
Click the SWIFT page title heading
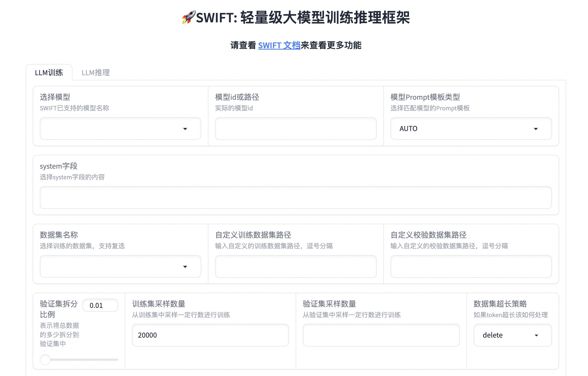pos(302,17)
